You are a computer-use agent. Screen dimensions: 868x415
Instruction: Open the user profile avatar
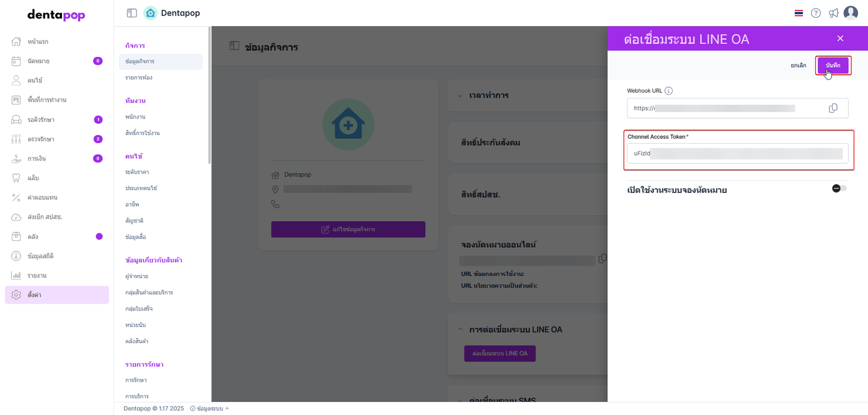coord(851,13)
